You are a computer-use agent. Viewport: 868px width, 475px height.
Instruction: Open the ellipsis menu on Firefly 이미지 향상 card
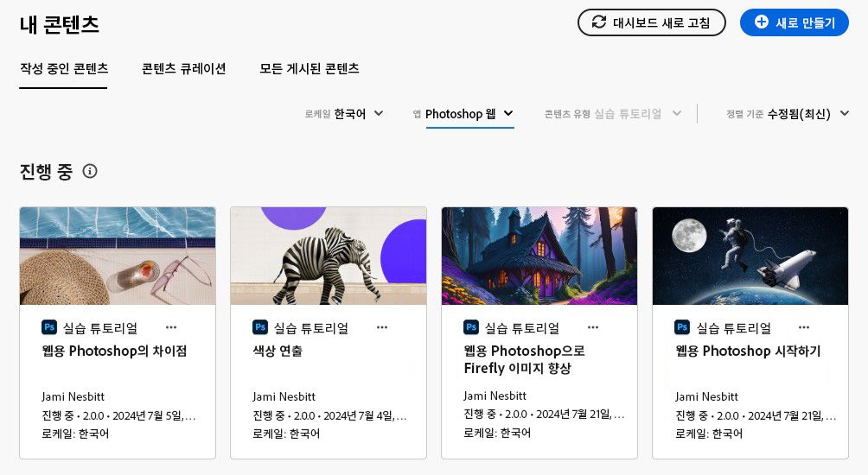(593, 327)
